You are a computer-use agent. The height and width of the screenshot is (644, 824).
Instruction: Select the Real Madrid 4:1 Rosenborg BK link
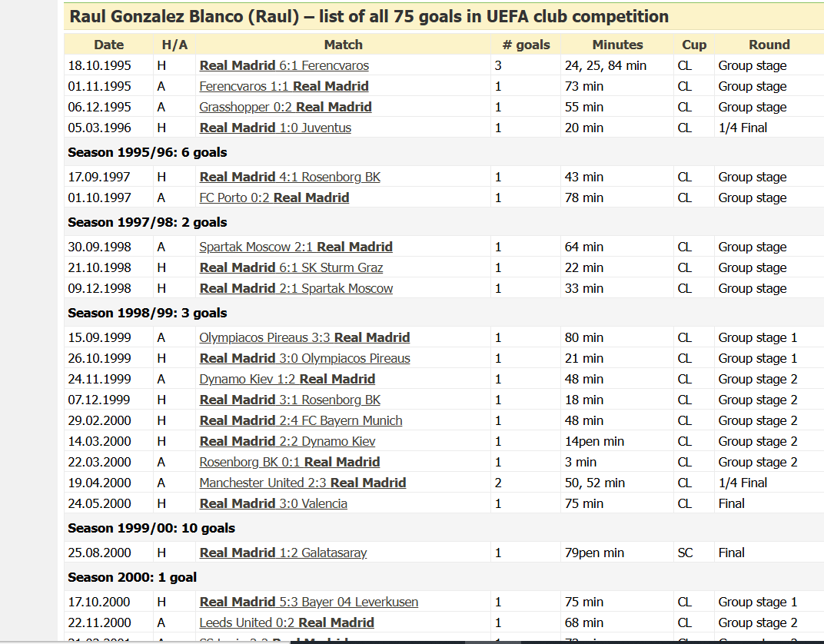pyautogui.click(x=290, y=178)
